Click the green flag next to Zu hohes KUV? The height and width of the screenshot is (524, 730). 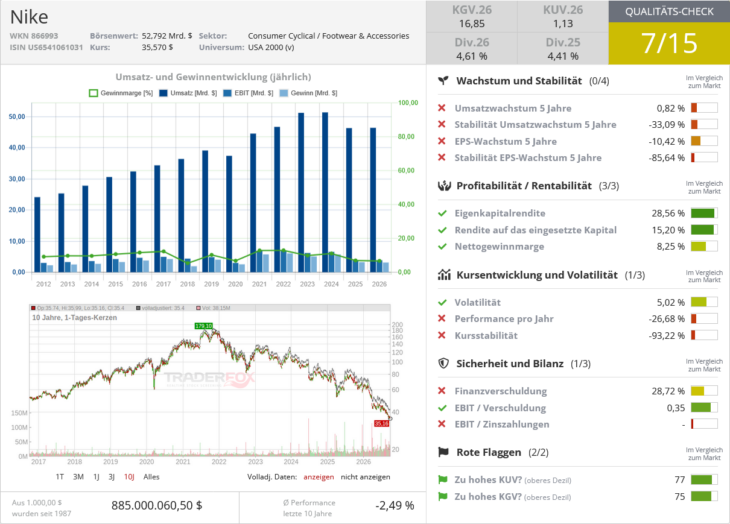(443, 479)
